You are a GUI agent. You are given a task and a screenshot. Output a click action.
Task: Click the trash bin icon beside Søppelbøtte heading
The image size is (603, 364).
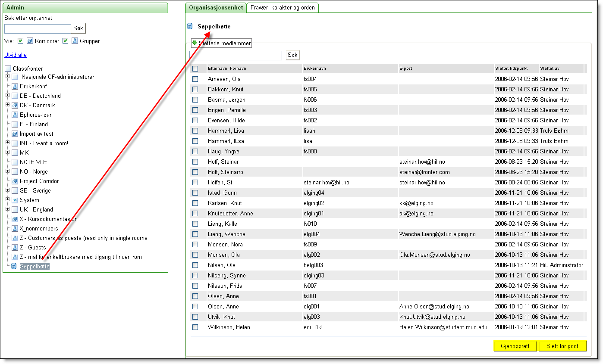click(190, 26)
